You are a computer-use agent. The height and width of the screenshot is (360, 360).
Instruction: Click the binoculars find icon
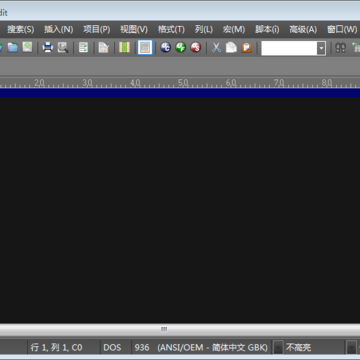pos(340,48)
